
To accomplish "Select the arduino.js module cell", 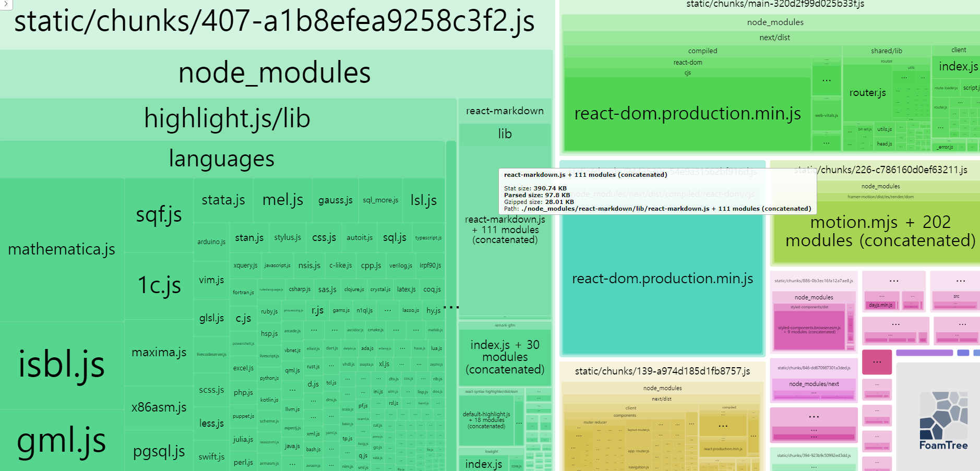I will pos(211,242).
